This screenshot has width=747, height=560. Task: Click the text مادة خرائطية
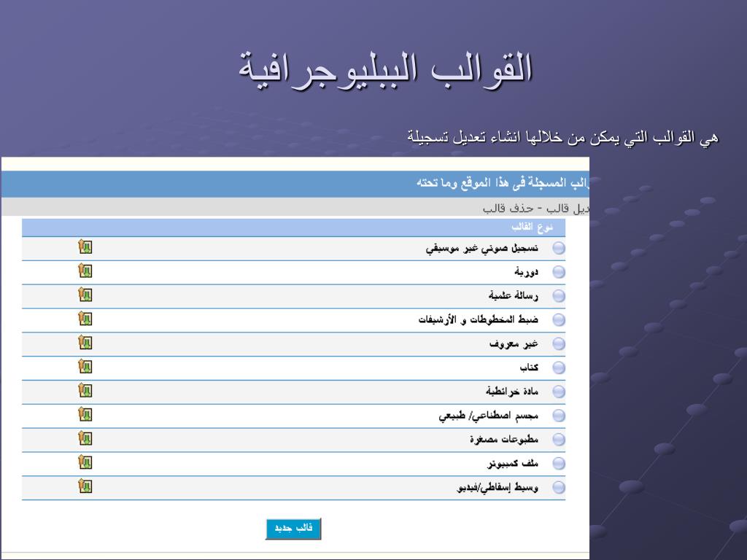512,392
